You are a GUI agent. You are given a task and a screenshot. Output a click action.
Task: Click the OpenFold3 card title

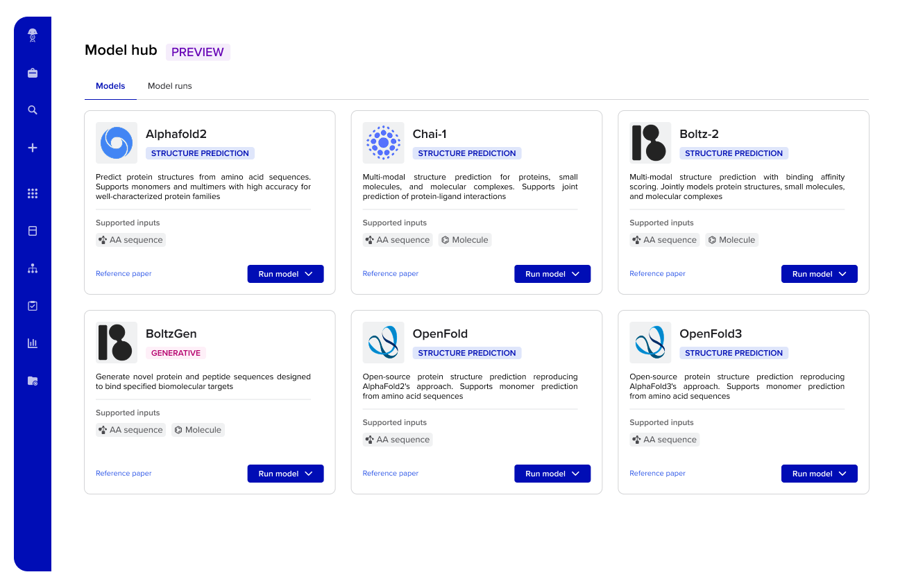711,334
